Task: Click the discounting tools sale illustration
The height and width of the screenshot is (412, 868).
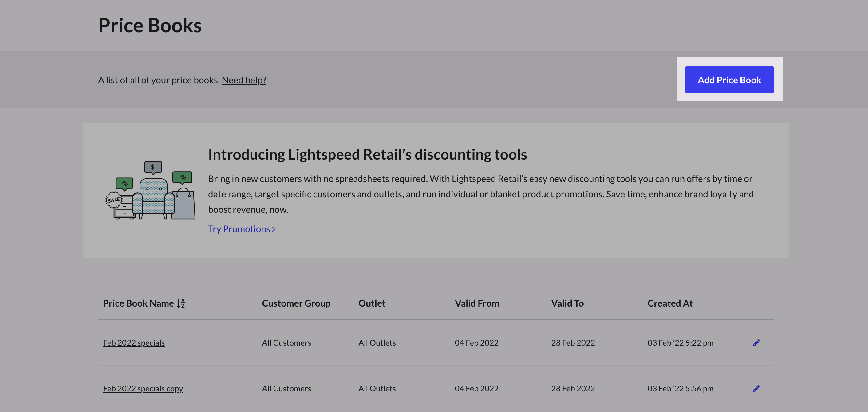Action: 151,191
